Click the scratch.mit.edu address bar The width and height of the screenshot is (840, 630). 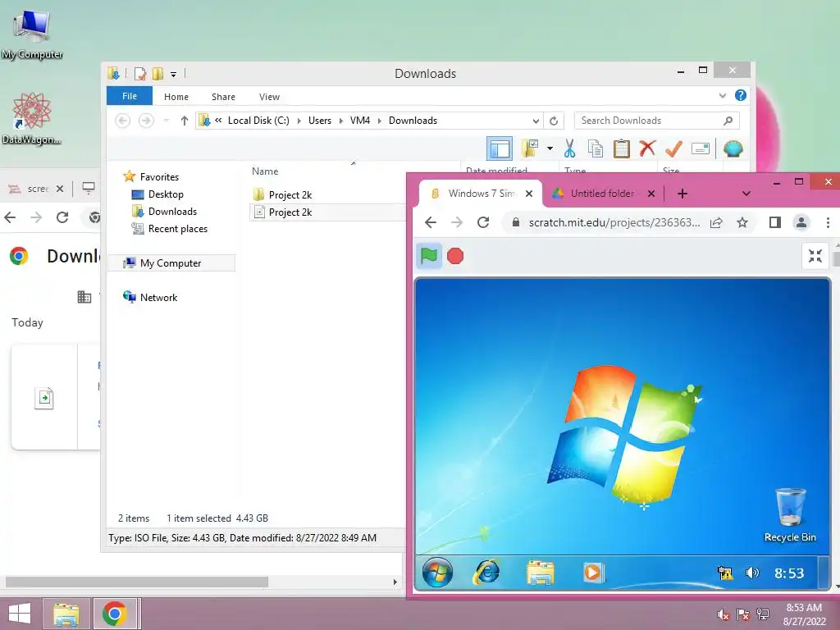click(614, 222)
